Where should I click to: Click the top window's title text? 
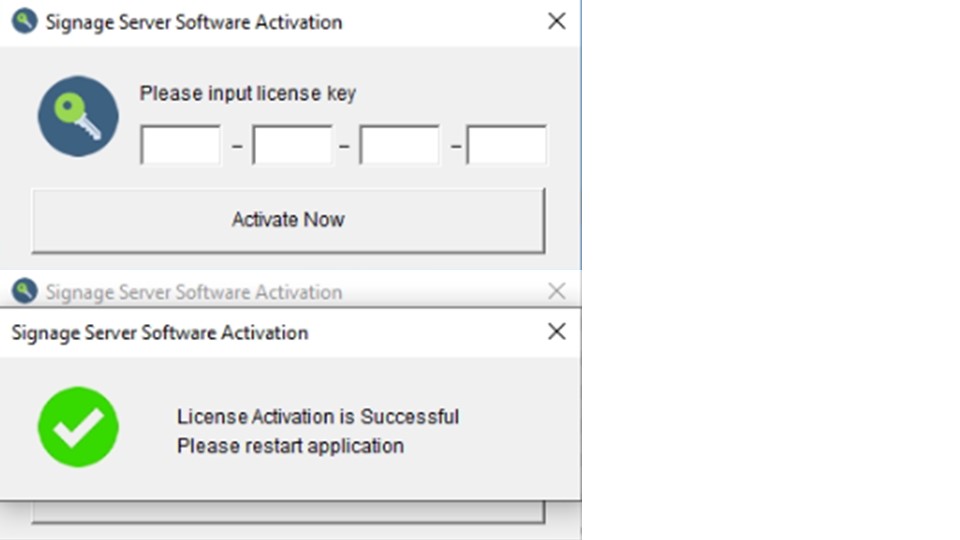pyautogui.click(x=194, y=22)
